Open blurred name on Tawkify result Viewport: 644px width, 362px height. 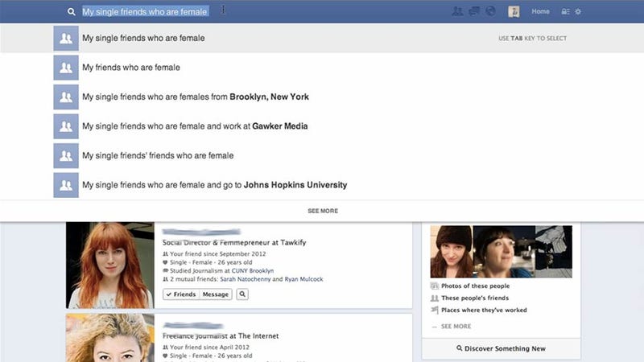pos(201,232)
